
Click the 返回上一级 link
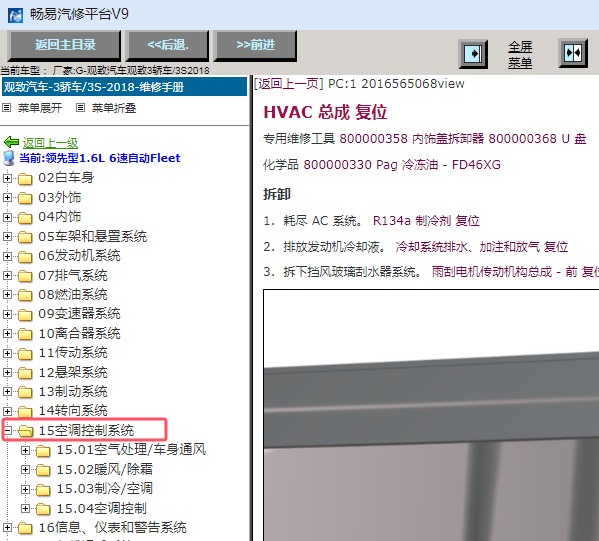(x=50, y=143)
